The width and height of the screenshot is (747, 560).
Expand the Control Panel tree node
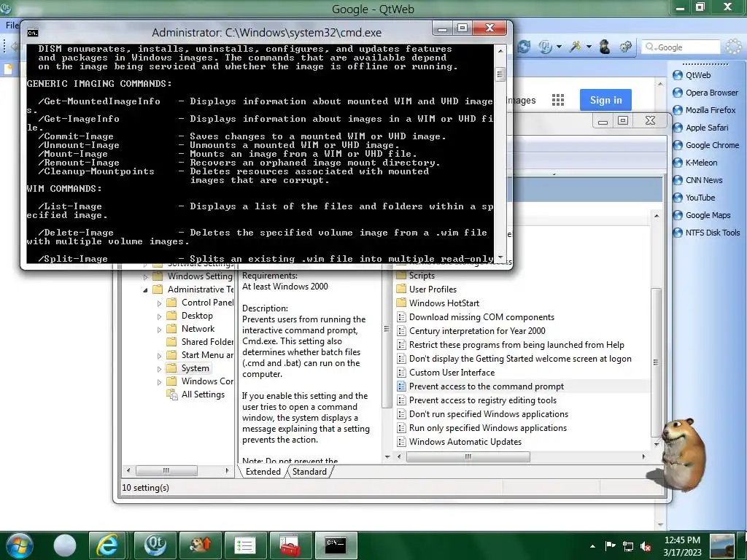(160, 303)
